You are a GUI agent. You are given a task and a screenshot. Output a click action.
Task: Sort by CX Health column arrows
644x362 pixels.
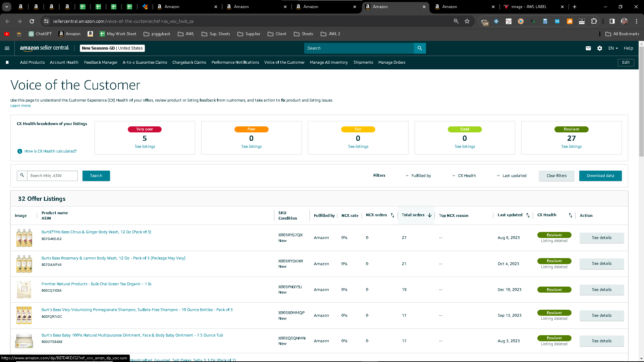[x=571, y=215]
